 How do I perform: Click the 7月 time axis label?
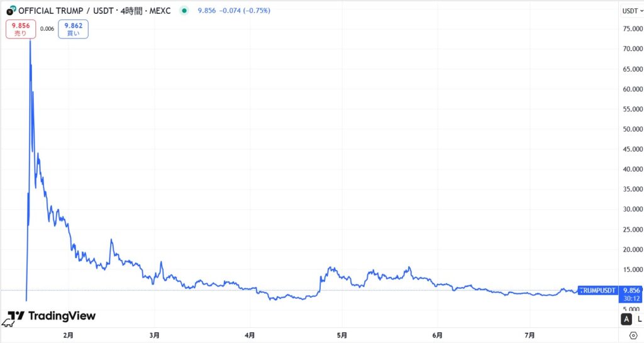(530, 335)
